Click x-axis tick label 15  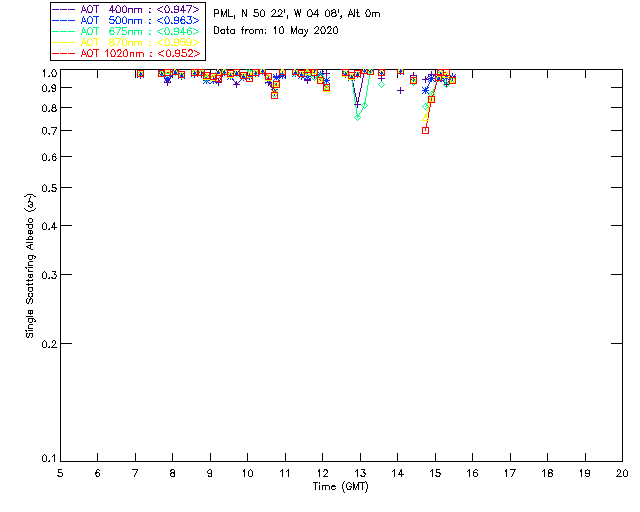pyautogui.click(x=435, y=473)
